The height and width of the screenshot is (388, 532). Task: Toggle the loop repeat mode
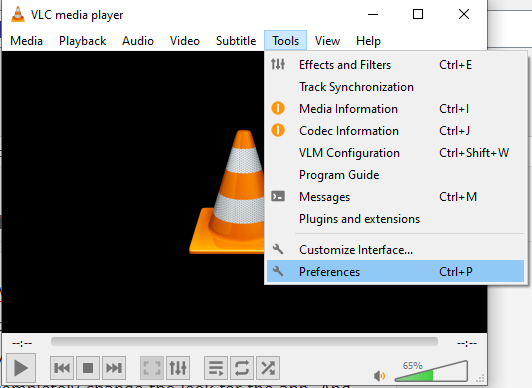click(x=242, y=368)
